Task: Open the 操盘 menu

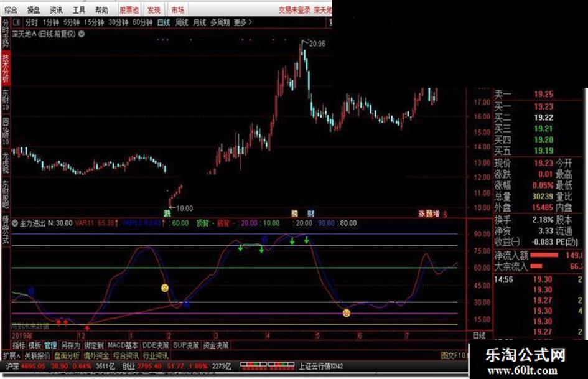Action: (34, 10)
